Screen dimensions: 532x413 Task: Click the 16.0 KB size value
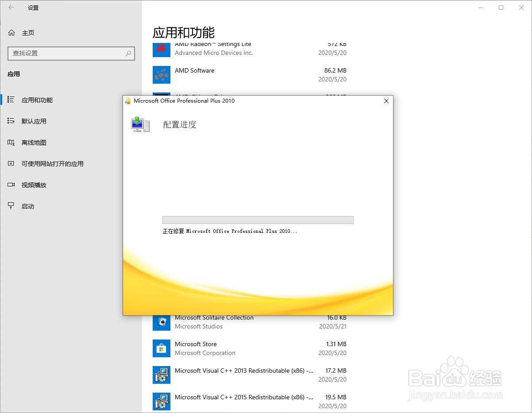[x=337, y=318]
